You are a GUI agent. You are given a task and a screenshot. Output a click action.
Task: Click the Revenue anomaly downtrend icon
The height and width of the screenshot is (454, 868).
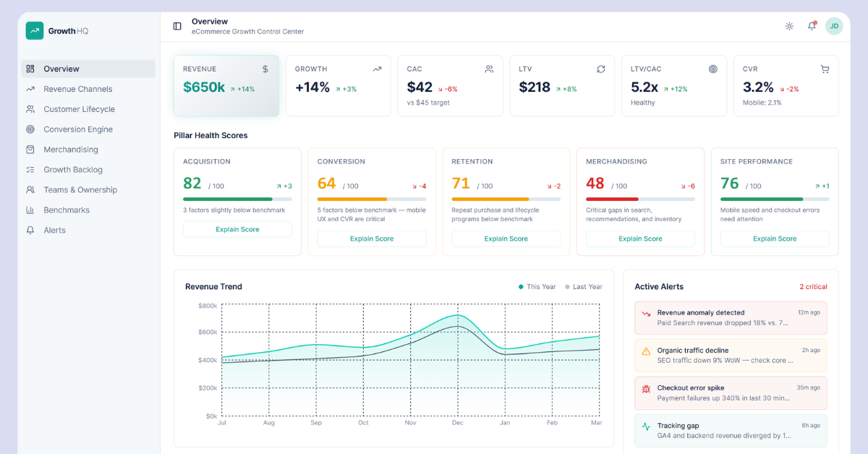[x=647, y=314]
